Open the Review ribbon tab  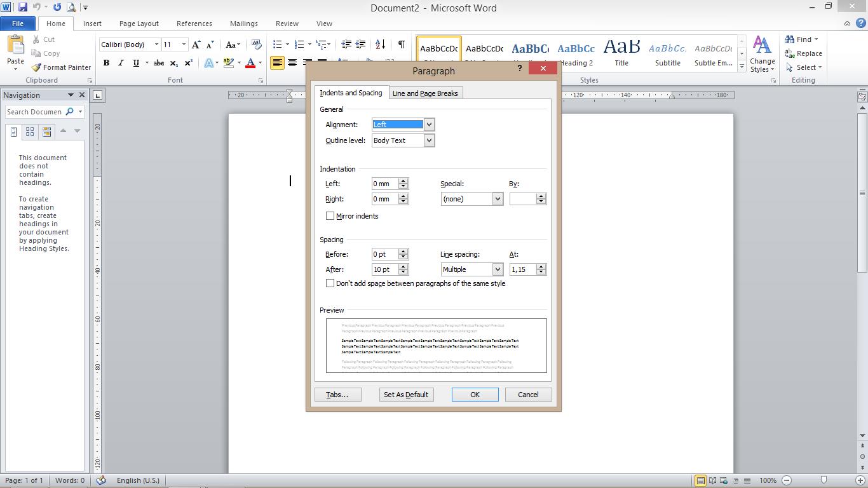pyautogui.click(x=287, y=23)
